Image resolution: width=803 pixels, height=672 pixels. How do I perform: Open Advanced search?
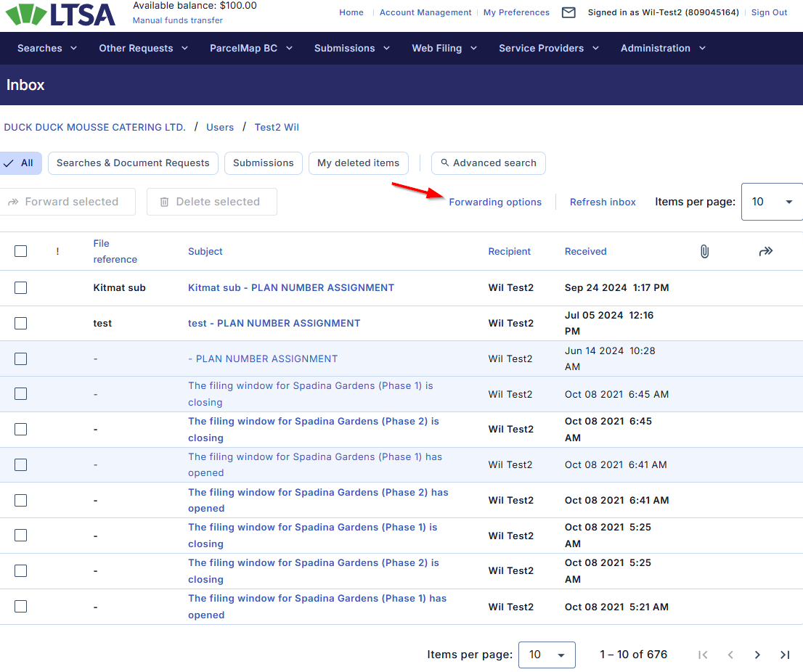488,163
